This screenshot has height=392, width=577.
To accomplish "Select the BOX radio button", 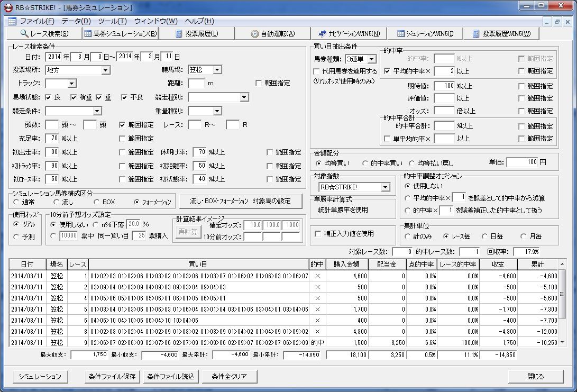I will coord(96,202).
